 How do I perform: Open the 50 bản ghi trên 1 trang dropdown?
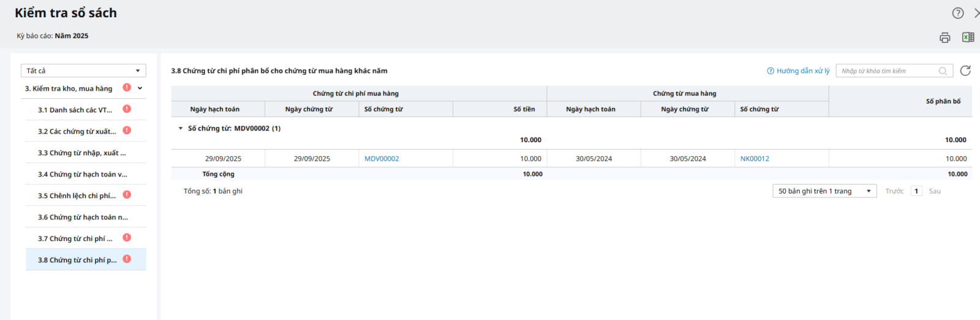tap(824, 191)
